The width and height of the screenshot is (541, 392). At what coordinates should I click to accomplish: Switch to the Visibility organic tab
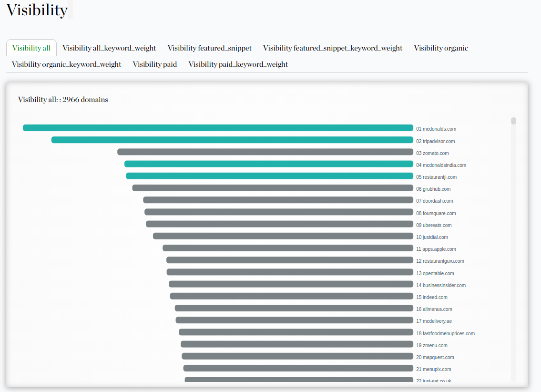(441, 48)
